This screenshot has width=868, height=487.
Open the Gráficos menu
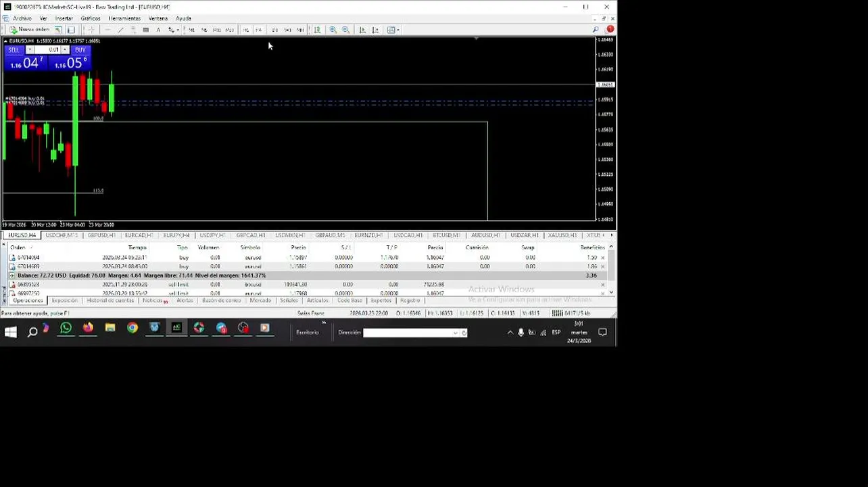(91, 18)
